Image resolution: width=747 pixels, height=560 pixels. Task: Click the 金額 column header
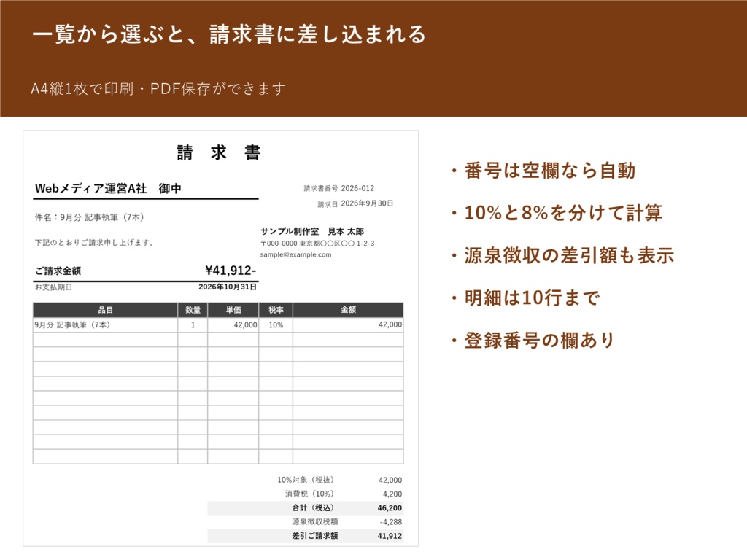pos(348,310)
